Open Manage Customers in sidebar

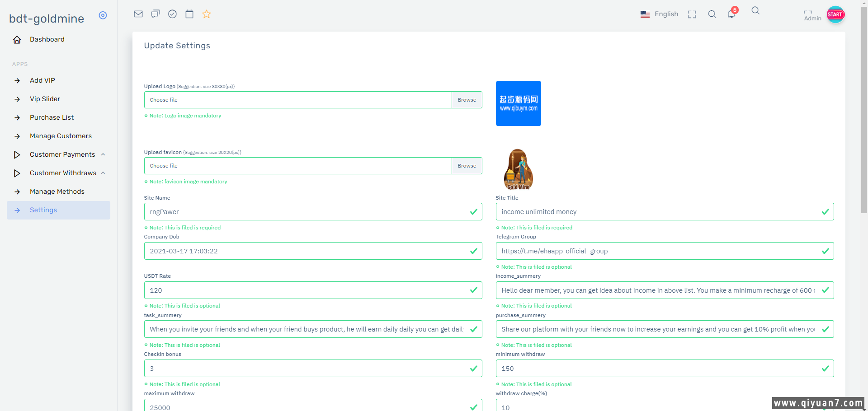click(x=61, y=136)
